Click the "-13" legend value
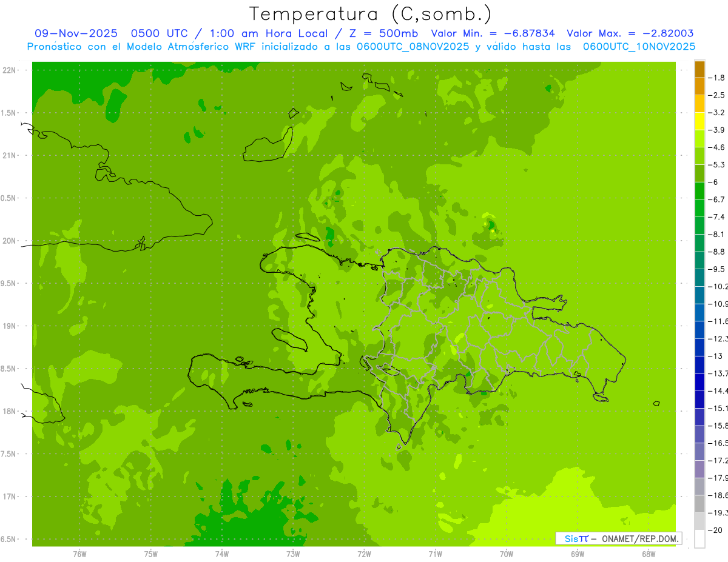This screenshot has height=562, width=728. click(x=715, y=356)
